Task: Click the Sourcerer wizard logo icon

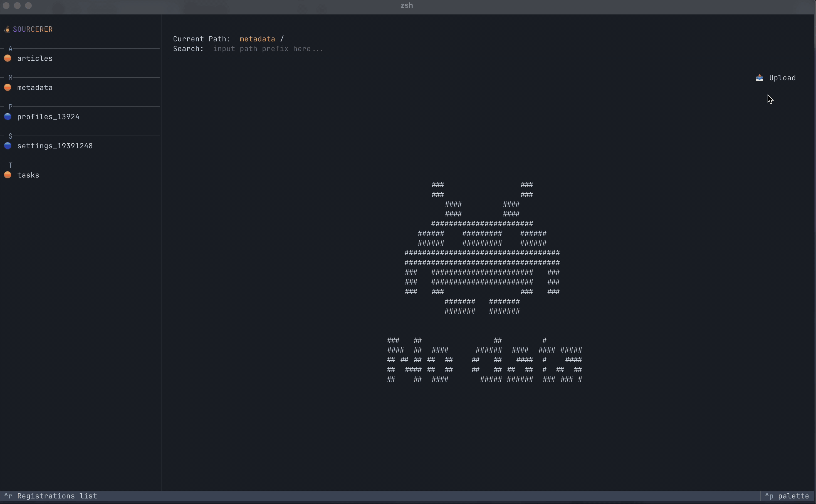Action: (7, 29)
